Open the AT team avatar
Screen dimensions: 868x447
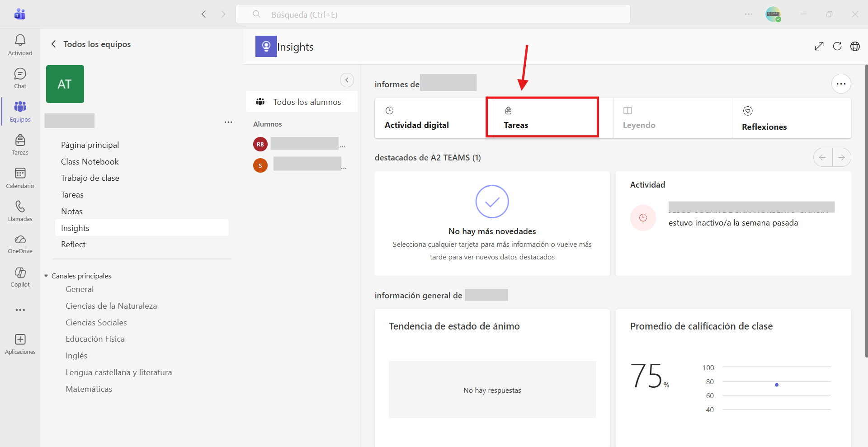65,84
